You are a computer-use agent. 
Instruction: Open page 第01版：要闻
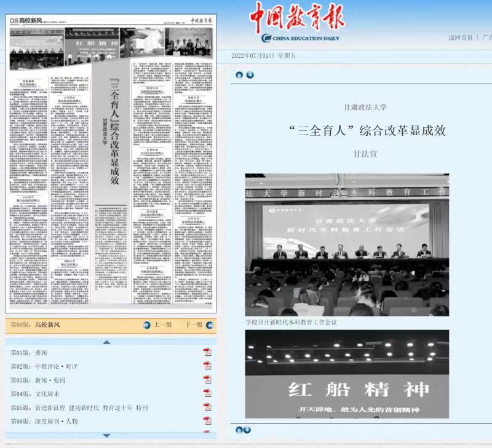point(29,353)
